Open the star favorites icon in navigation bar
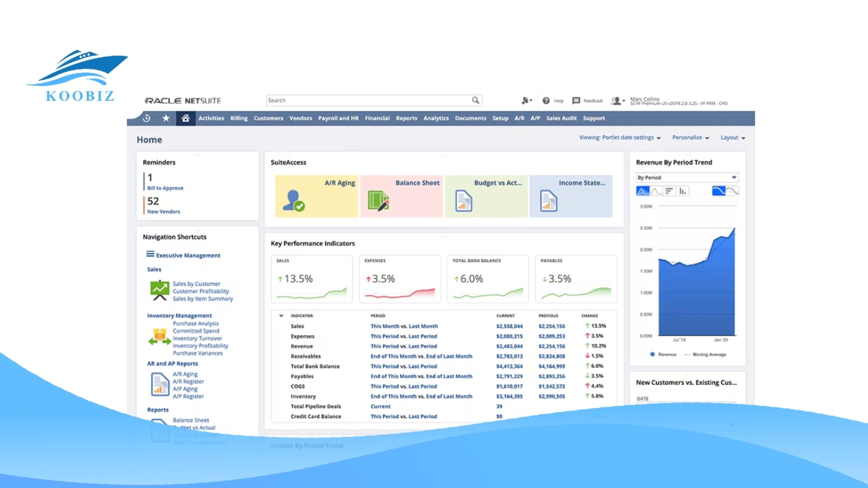This screenshot has height=488, width=868. 166,118
